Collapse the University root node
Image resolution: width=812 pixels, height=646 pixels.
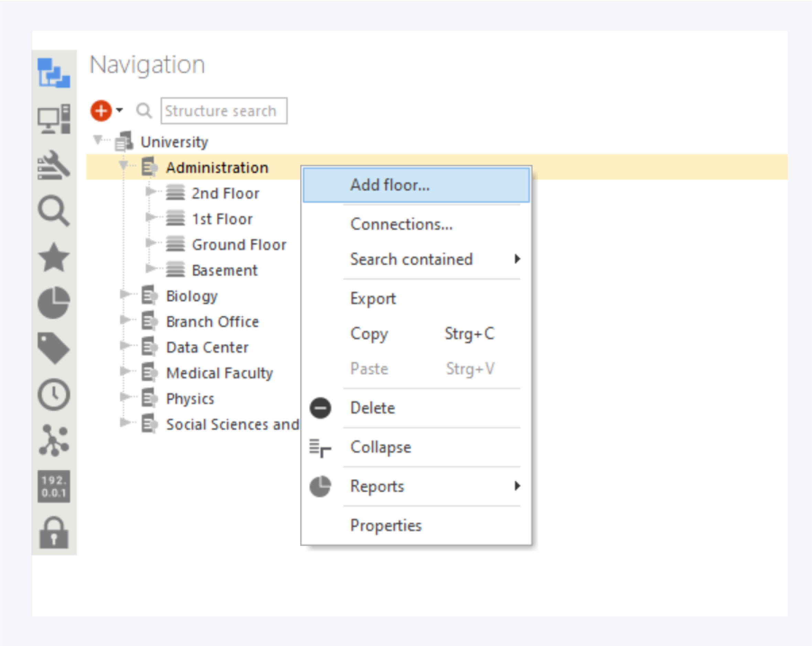[x=98, y=140]
